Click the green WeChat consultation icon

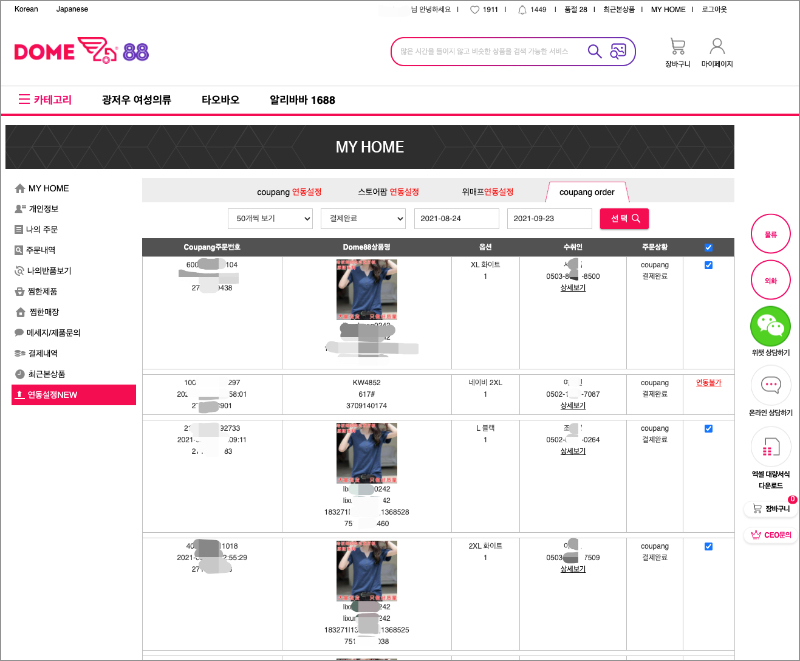(x=770, y=325)
